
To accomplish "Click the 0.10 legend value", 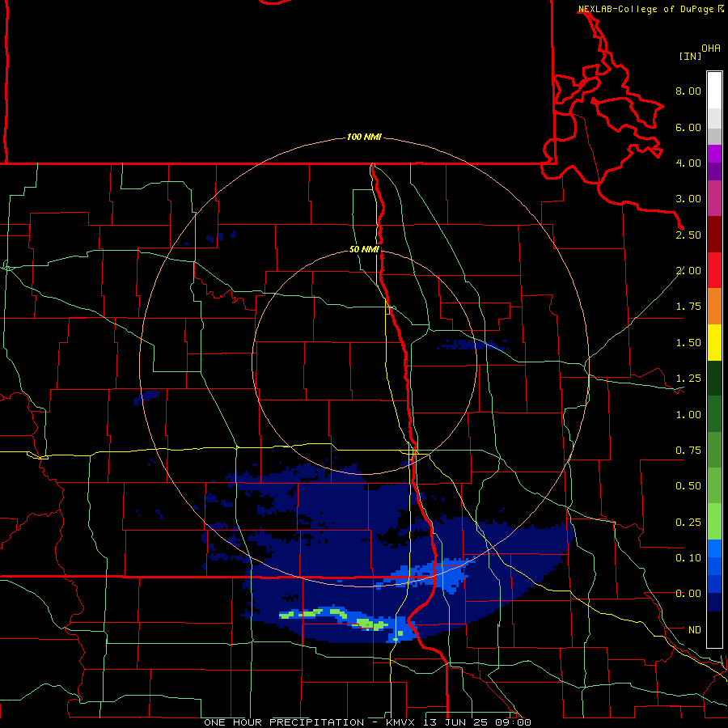I will (x=688, y=558).
